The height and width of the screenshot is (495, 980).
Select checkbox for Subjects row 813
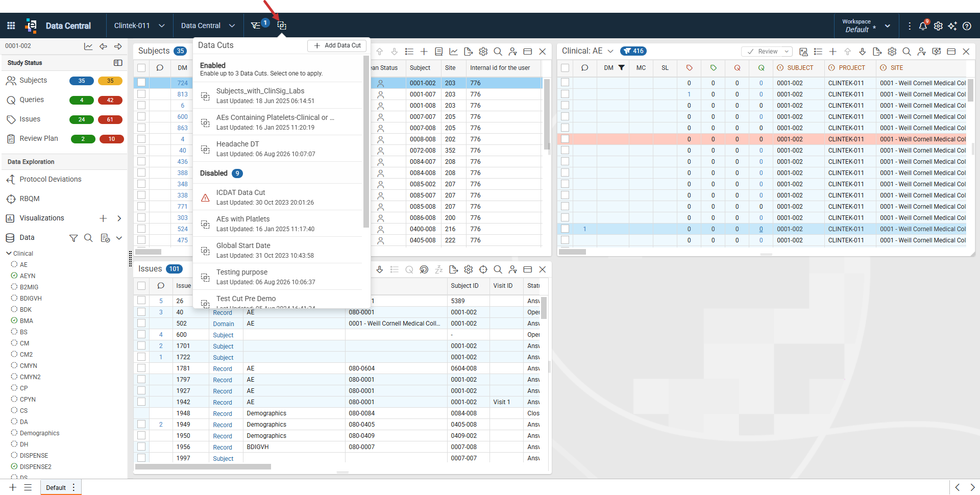(x=141, y=94)
